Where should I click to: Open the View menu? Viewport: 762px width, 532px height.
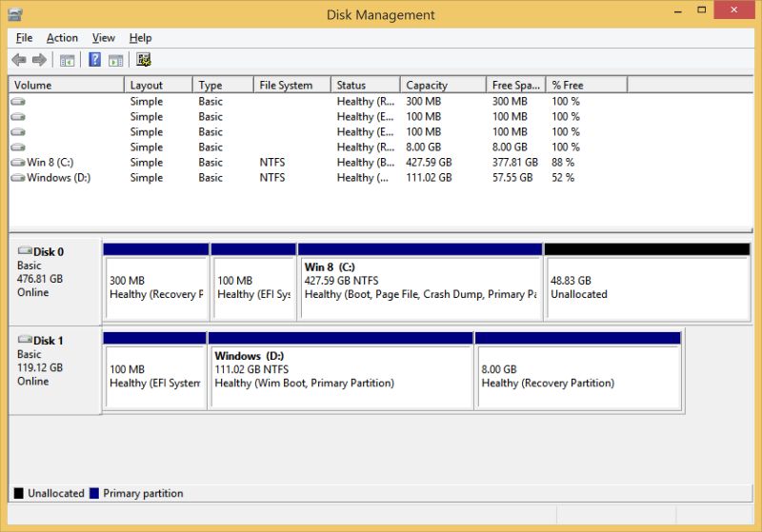[x=104, y=38]
